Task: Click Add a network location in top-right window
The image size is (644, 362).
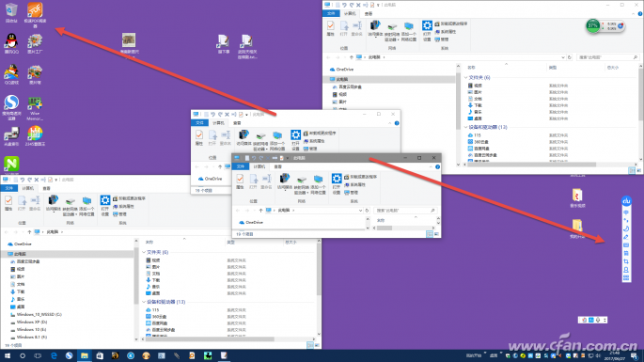Action: 408,32
